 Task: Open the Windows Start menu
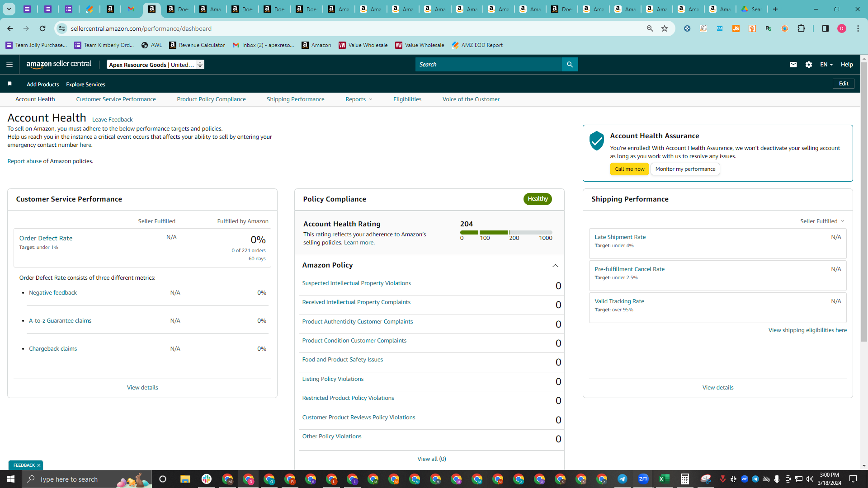point(11,479)
